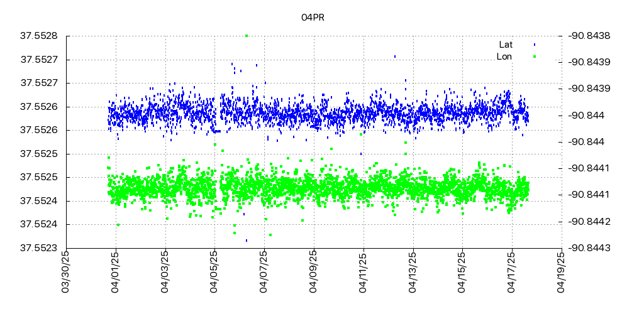Select the Lat legend label
Viewport: 644px width, 314px height.
(x=506, y=45)
